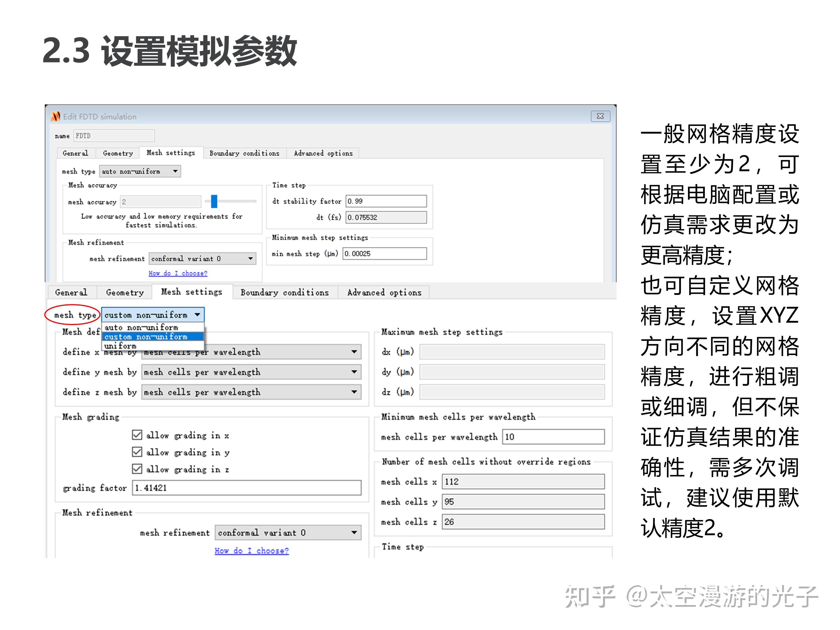Image resolution: width=840 pixels, height=630 pixels.
Task: Select uniform in mesh type list
Action: pyautogui.click(x=120, y=346)
